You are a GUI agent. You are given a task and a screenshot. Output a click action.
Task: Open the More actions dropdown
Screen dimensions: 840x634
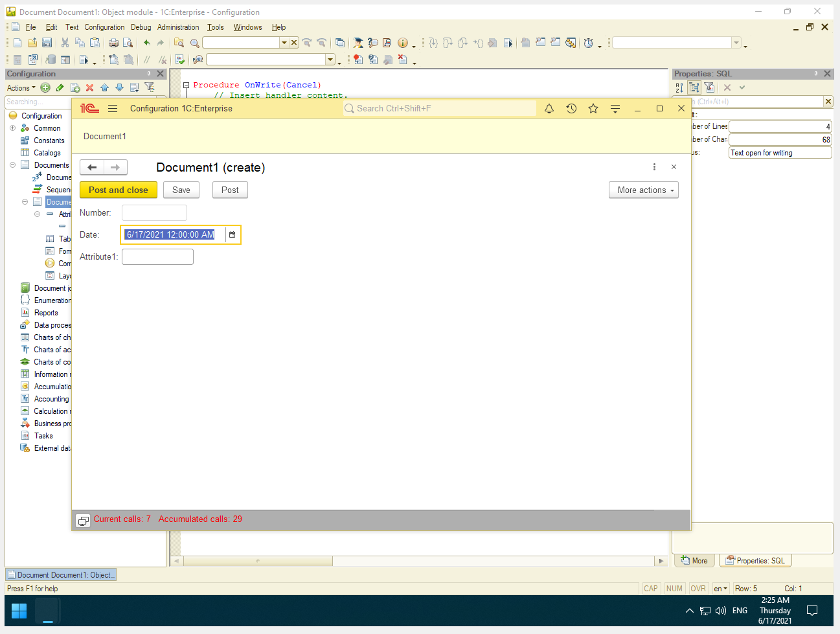click(x=644, y=190)
